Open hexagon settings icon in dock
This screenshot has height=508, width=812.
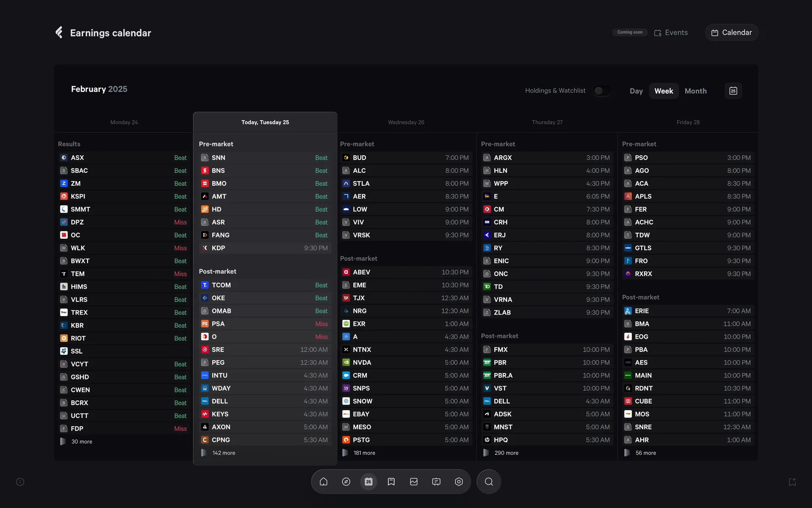pos(459,482)
